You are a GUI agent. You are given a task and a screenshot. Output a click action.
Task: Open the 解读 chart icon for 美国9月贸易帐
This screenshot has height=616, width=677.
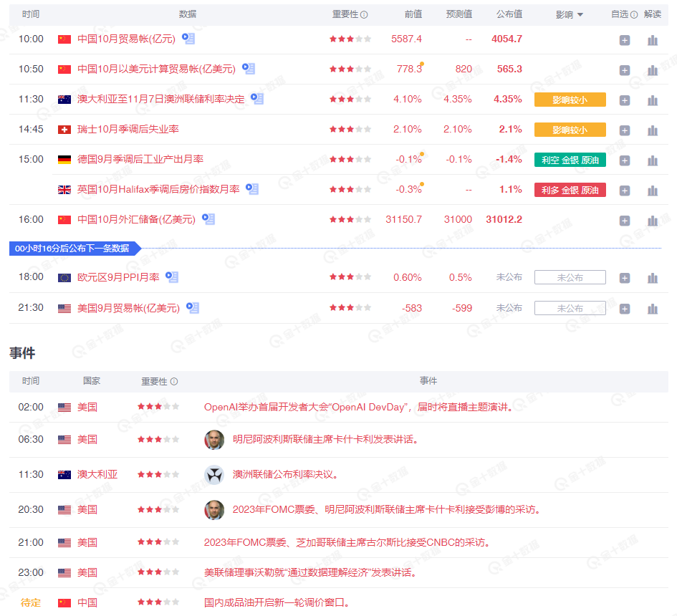click(x=652, y=308)
